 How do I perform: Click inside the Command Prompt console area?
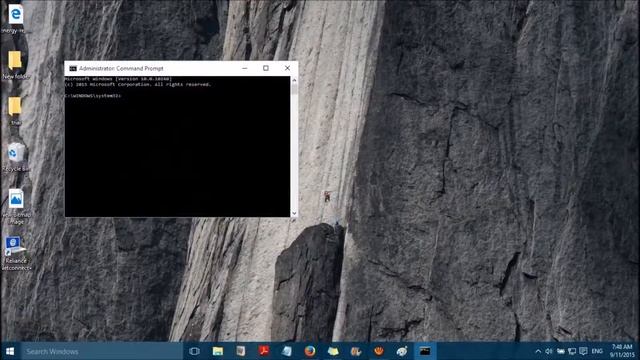[x=177, y=147]
